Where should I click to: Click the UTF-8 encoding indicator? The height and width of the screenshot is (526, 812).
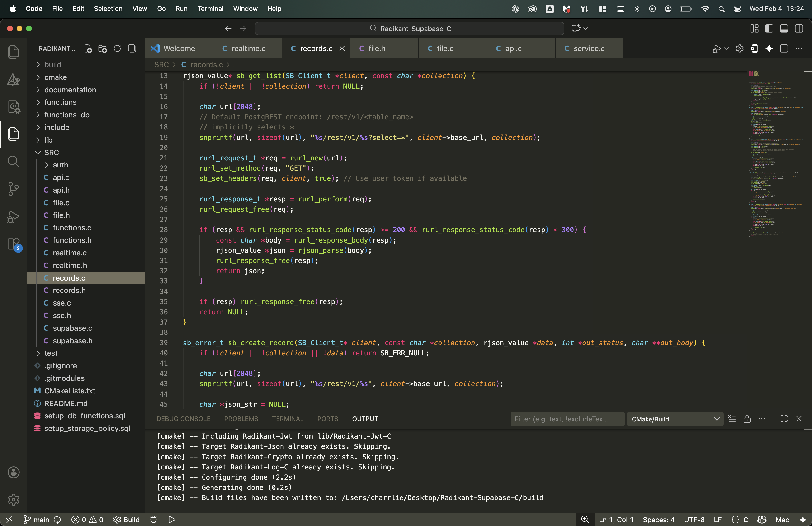(x=694, y=520)
